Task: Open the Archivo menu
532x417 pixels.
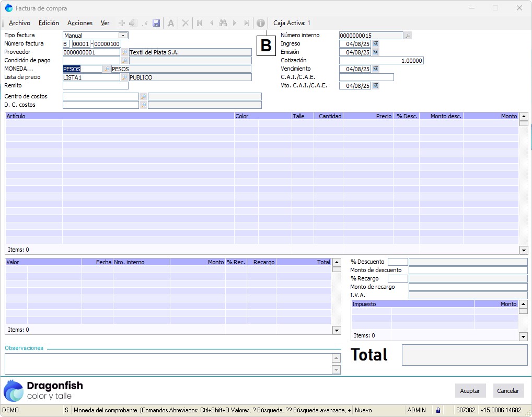Action: tap(19, 23)
